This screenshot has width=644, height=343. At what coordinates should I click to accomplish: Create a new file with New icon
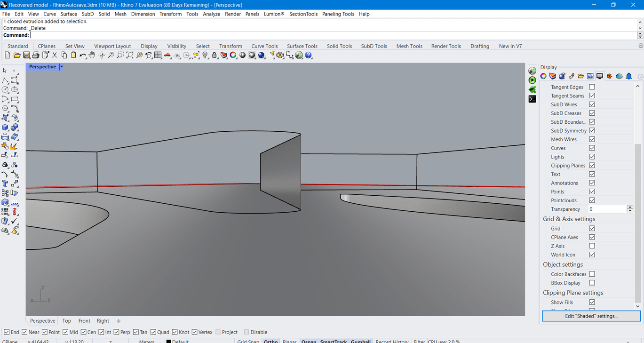click(x=8, y=55)
